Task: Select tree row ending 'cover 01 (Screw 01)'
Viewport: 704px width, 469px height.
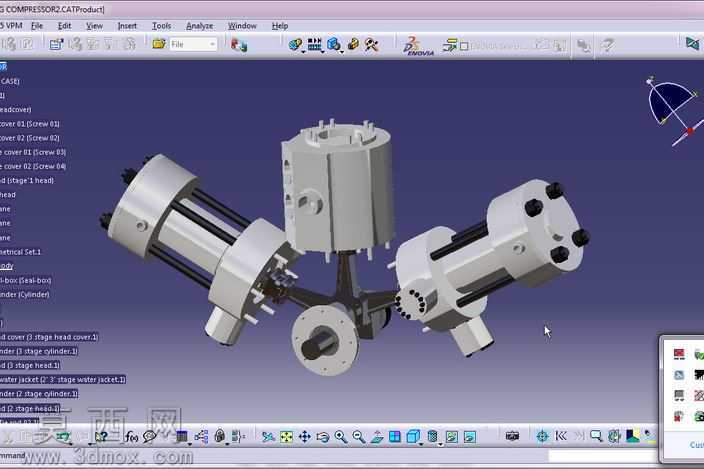Action: click(x=30, y=124)
